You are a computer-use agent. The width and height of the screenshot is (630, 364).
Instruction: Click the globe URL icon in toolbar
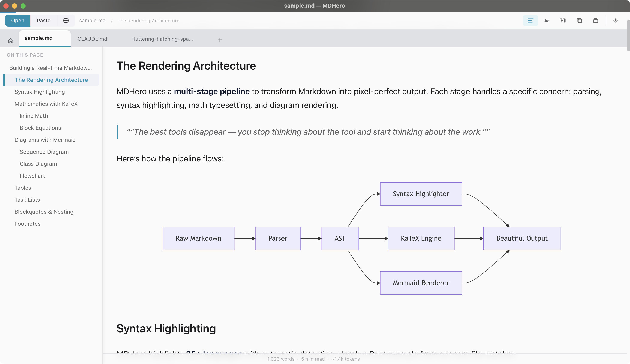pos(66,21)
